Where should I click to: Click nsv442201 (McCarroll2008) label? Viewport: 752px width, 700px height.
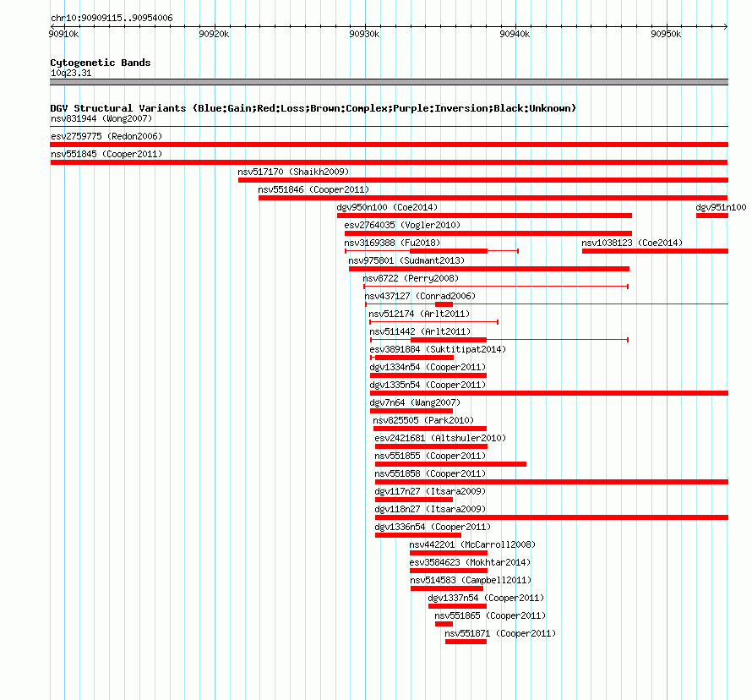coord(472,544)
